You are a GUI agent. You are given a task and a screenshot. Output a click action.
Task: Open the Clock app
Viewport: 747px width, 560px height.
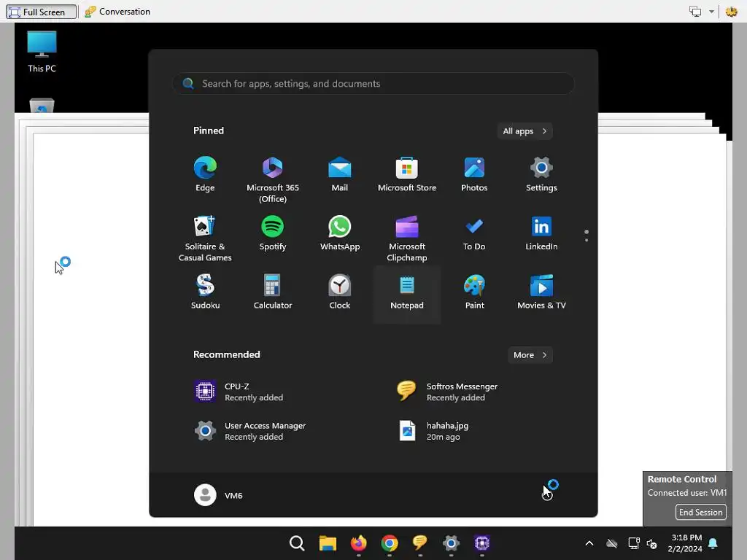(x=340, y=292)
